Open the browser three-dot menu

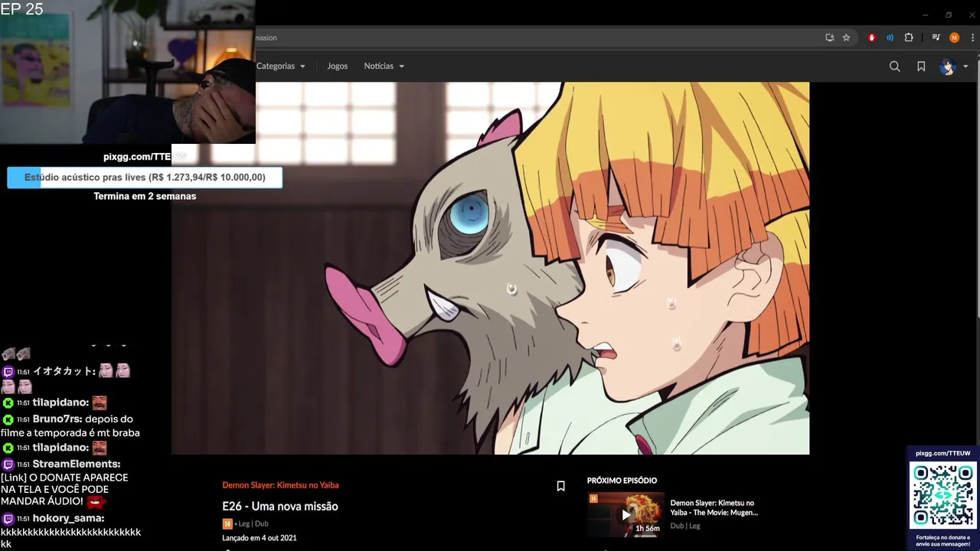tap(972, 37)
